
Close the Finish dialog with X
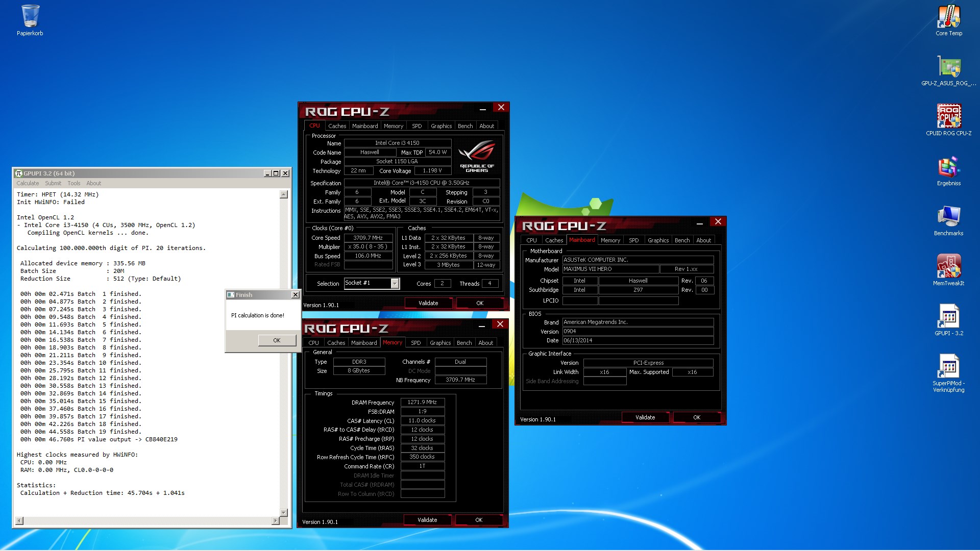295,295
